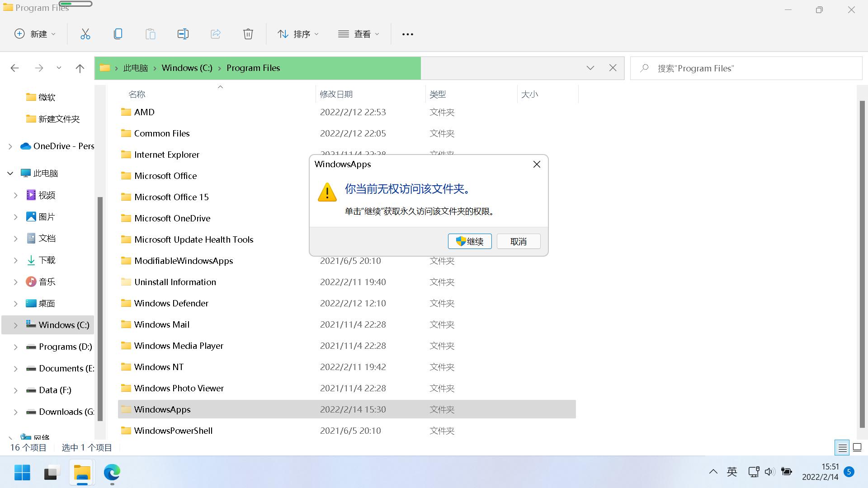This screenshot has width=868, height=488.
Task: Click 继续 to gain folder access
Action: tap(470, 241)
